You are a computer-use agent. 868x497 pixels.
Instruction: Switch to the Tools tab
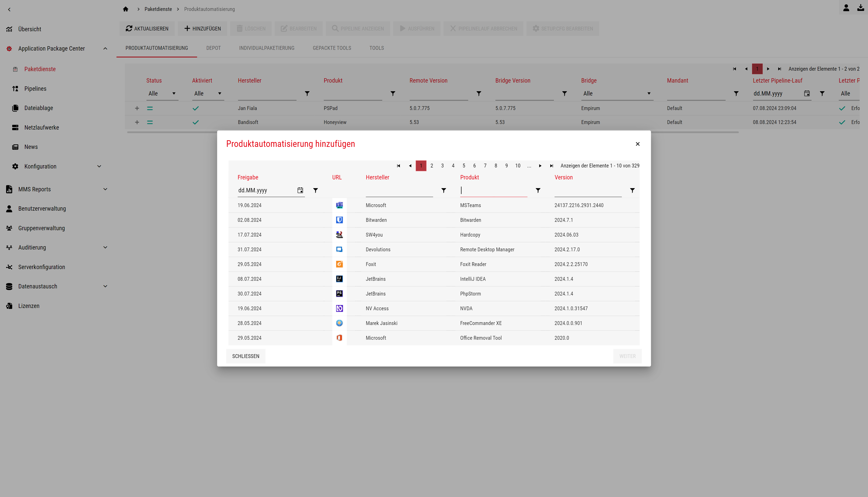[376, 48]
